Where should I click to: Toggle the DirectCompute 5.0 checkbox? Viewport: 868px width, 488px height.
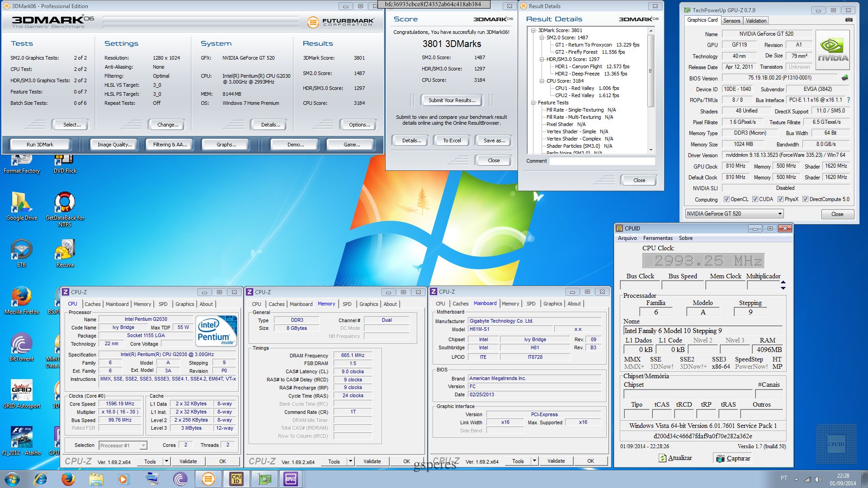[x=805, y=199]
